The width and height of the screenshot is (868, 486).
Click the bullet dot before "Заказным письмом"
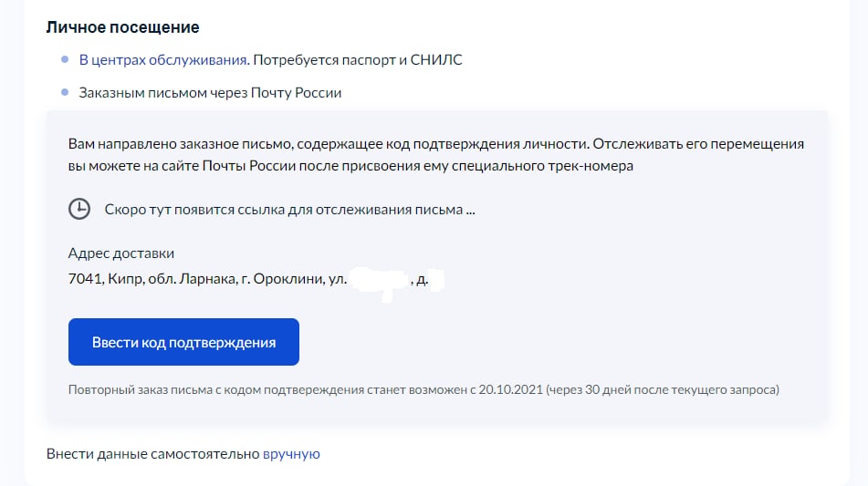coord(65,92)
